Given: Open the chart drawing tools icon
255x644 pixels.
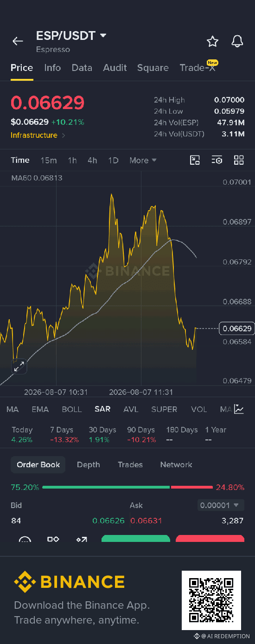Looking at the screenshot, I should pyautogui.click(x=195, y=161).
